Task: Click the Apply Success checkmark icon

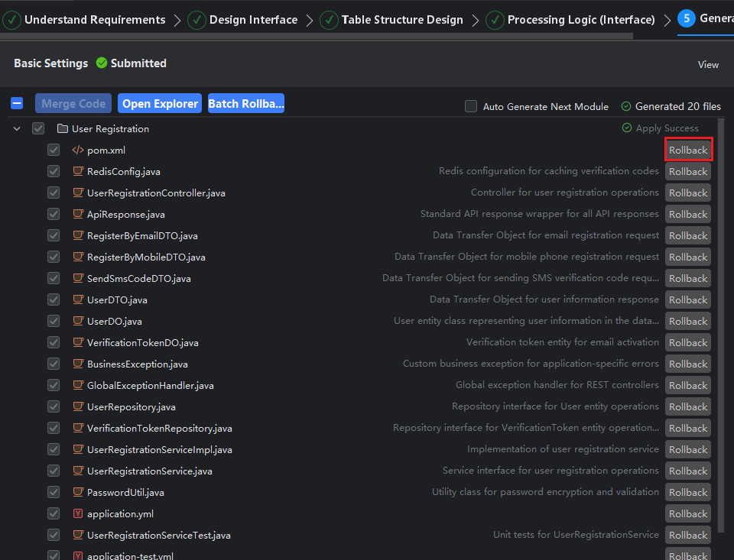Action: coord(627,128)
